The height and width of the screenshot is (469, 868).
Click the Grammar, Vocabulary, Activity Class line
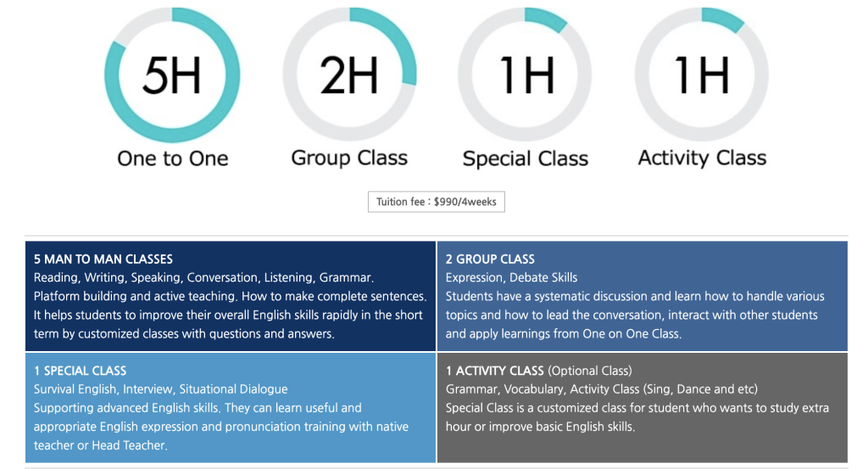pos(602,389)
